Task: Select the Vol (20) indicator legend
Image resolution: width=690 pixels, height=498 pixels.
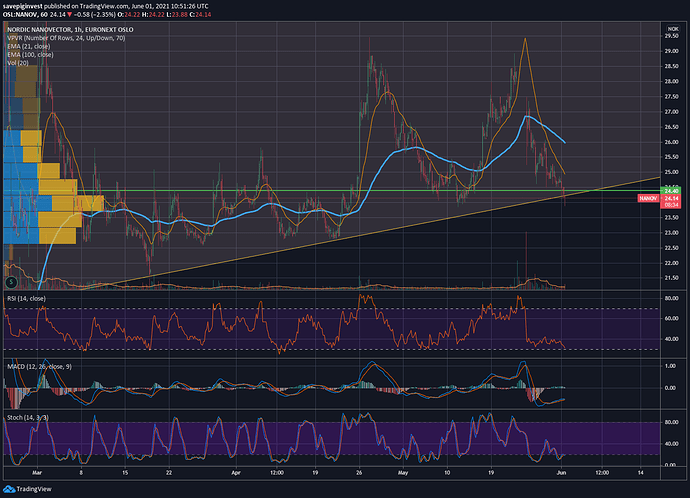Action: (x=18, y=63)
